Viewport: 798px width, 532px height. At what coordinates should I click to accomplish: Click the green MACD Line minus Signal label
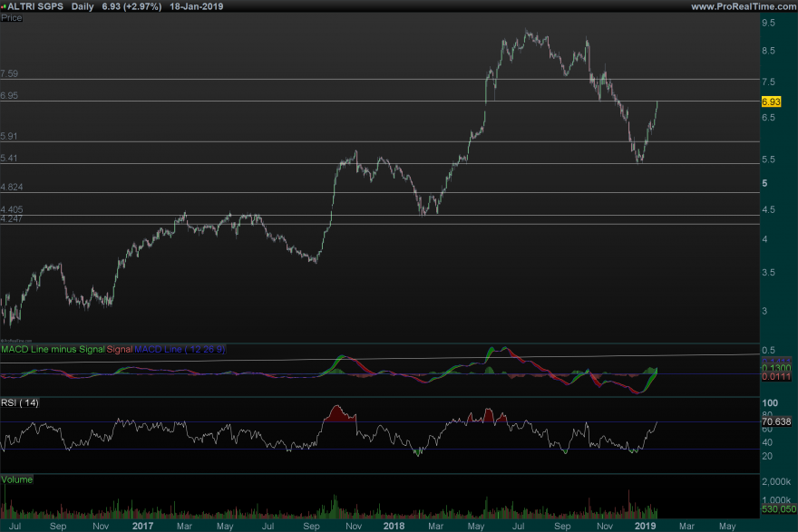click(x=54, y=349)
